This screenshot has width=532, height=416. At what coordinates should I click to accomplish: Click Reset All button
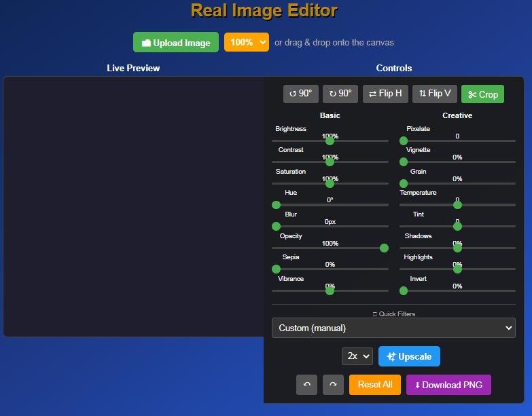[375, 385]
